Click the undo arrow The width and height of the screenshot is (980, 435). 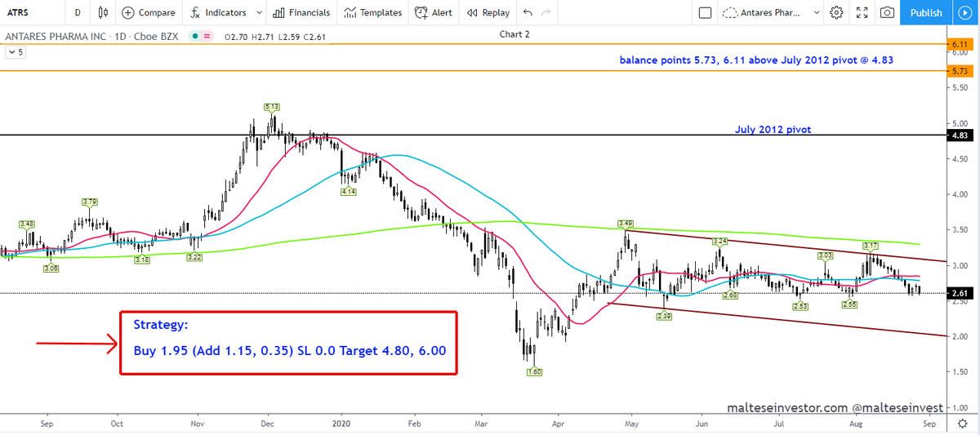point(527,12)
